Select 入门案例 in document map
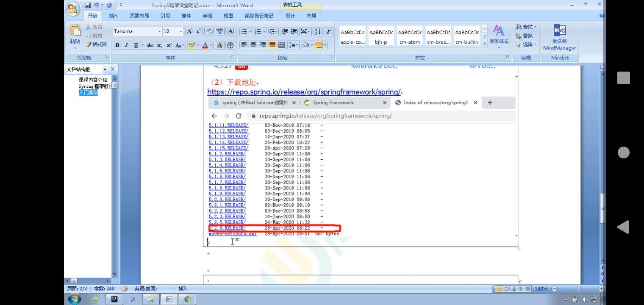Image resolution: width=644 pixels, height=305 pixels. coord(89,93)
